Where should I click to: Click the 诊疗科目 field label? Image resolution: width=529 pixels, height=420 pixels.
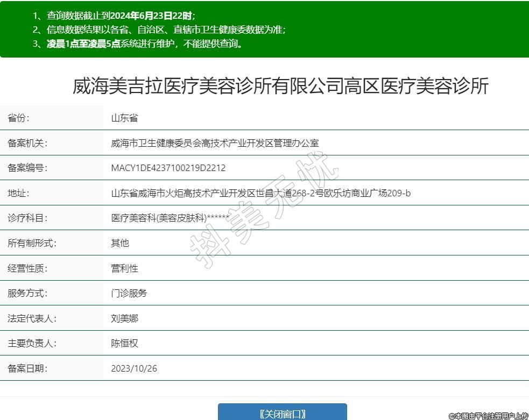[x=27, y=218]
